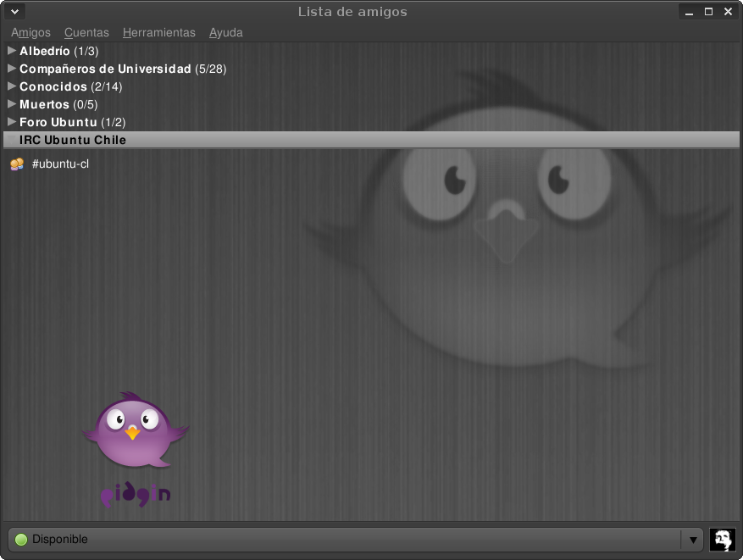The height and width of the screenshot is (560, 743).
Task: Click the green available status icon
Action: point(21,539)
